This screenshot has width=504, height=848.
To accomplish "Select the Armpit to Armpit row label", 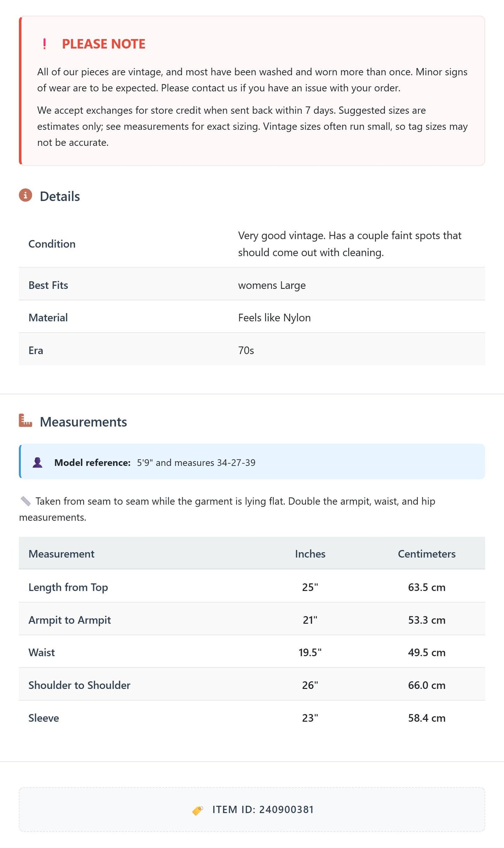I will pos(69,620).
